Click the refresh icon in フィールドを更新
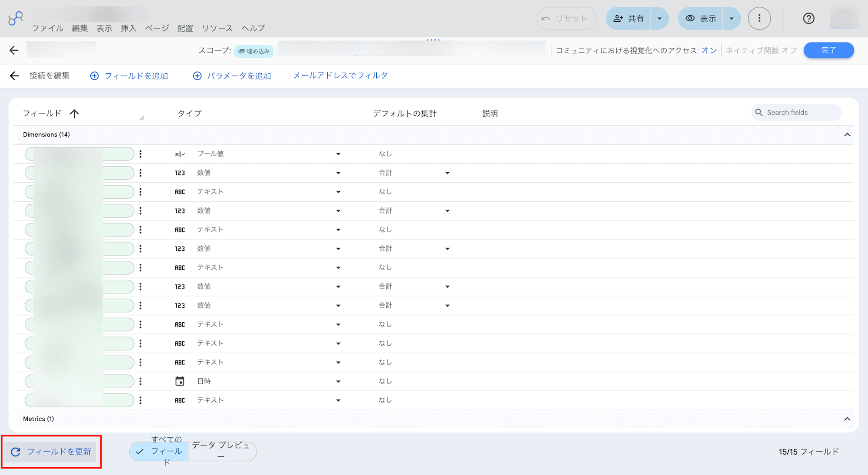The height and width of the screenshot is (475, 868). coord(16,452)
